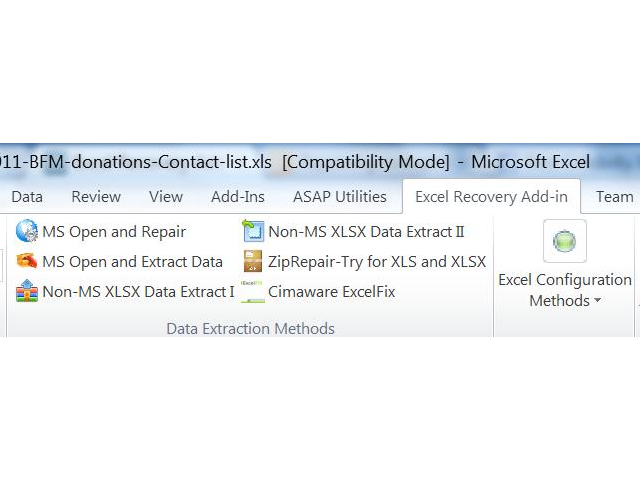The height and width of the screenshot is (480, 640).
Task: Click the MS Open and Repair globe icon
Action: [27, 231]
